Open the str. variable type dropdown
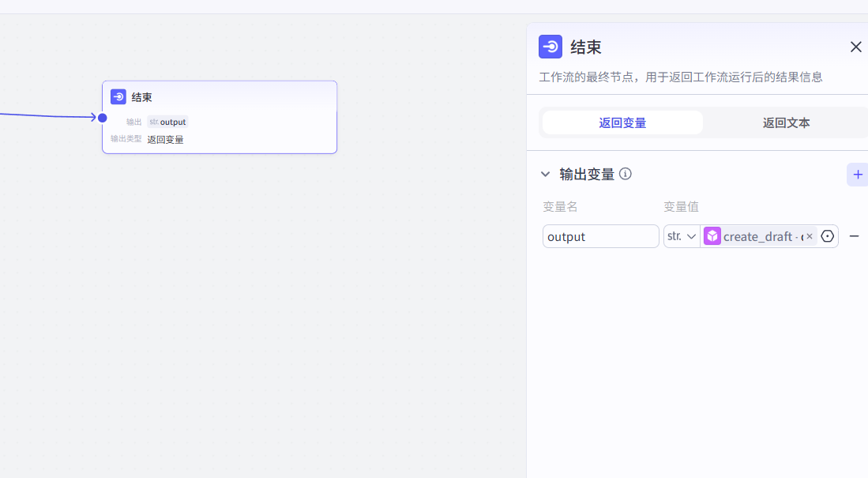Viewport: 868px width, 478px height. tap(682, 236)
